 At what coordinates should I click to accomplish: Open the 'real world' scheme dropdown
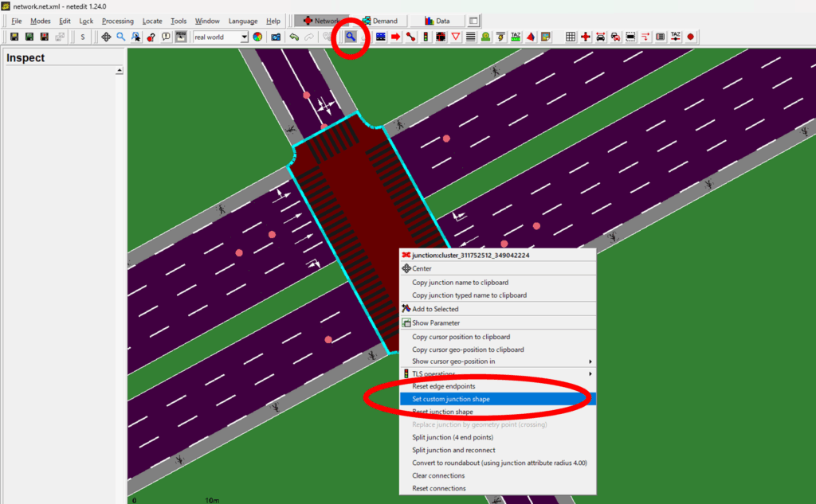[244, 37]
